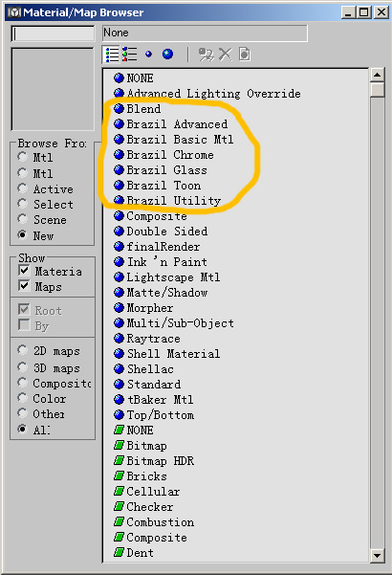The image size is (392, 575).
Task: Click the Clear Material Library icon
Action: pos(245,55)
